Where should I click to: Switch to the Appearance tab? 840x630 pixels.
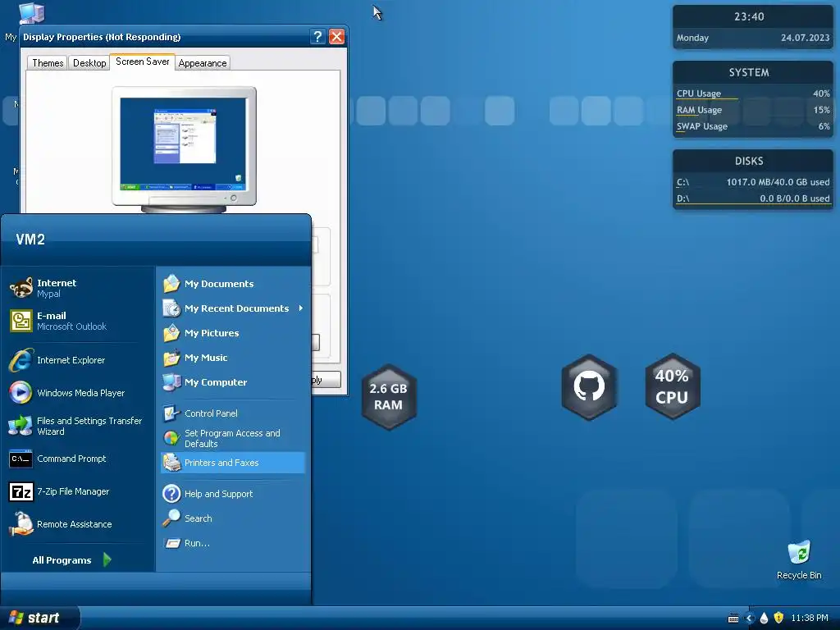pyautogui.click(x=203, y=62)
